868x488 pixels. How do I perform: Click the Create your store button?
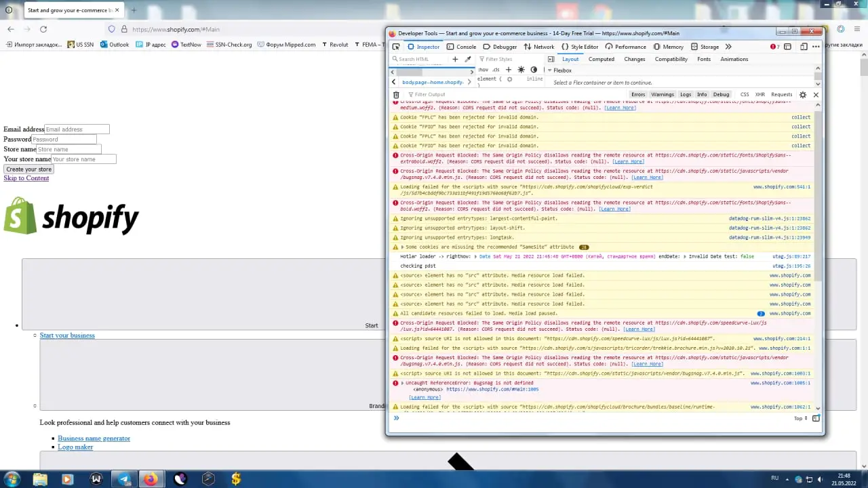coord(28,169)
